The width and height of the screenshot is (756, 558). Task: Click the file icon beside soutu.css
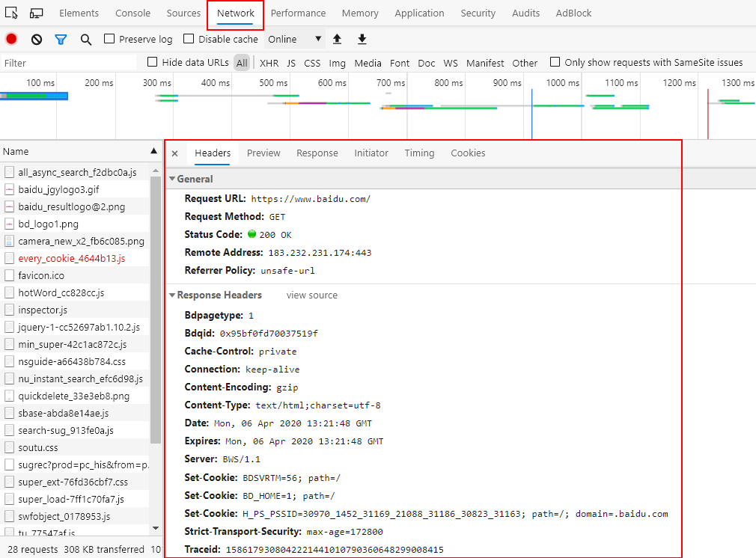point(9,447)
